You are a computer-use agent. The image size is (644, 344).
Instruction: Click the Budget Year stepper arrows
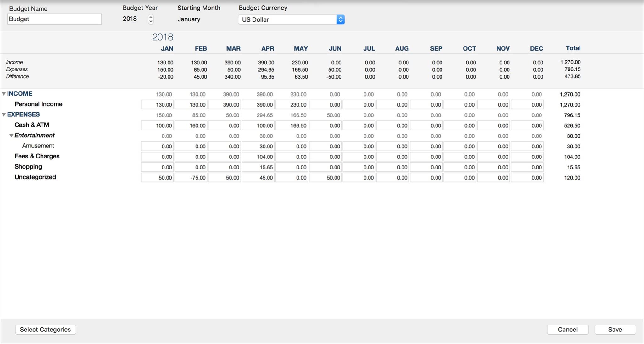(151, 19)
